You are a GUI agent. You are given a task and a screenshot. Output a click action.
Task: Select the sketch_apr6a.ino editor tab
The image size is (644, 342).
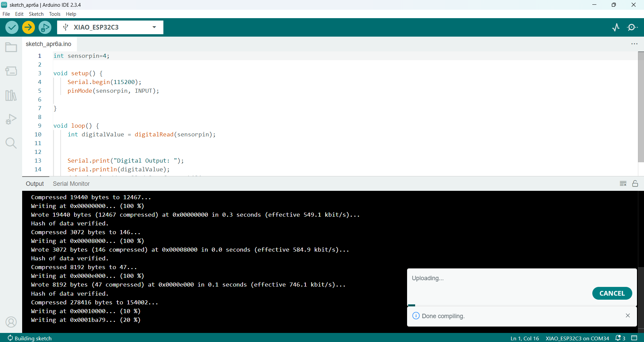click(x=49, y=44)
